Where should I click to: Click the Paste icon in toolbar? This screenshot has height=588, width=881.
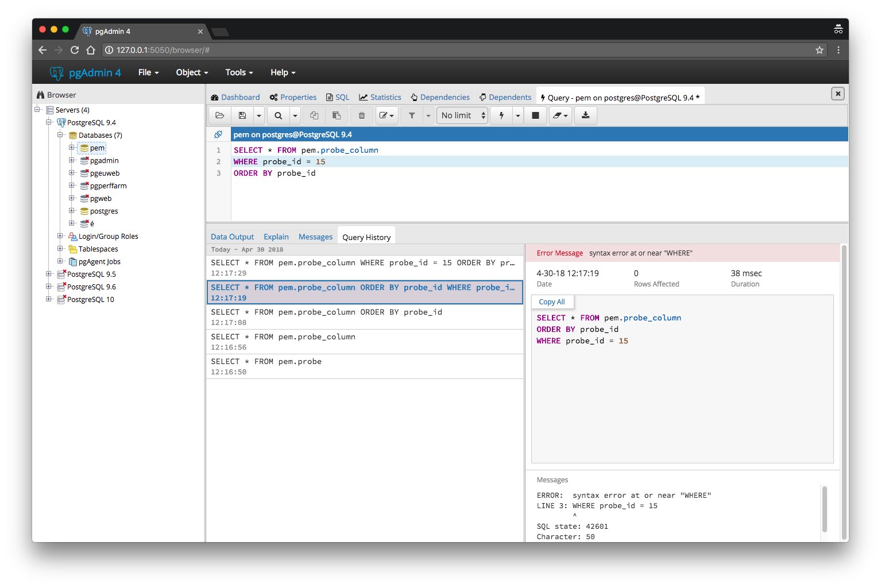click(337, 115)
